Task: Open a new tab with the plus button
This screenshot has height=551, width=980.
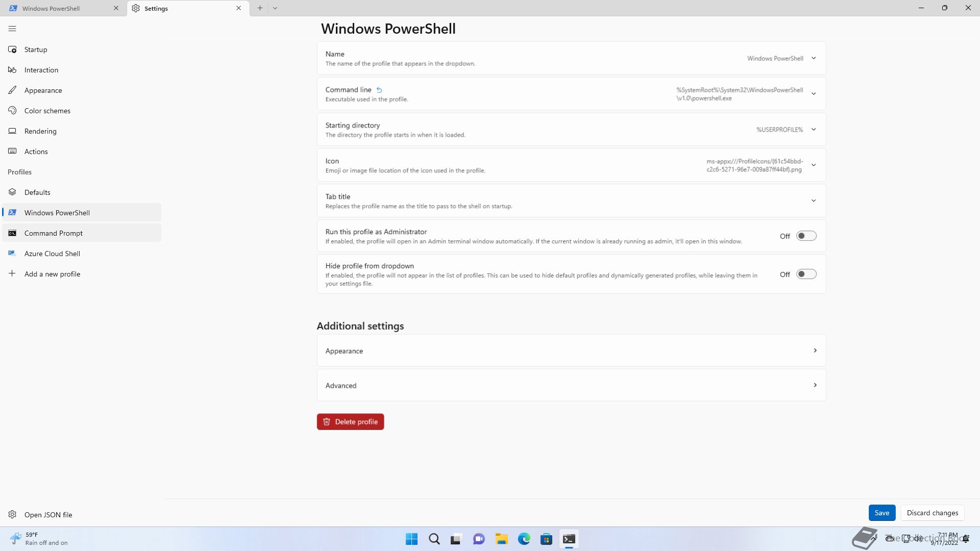Action: coord(260,8)
